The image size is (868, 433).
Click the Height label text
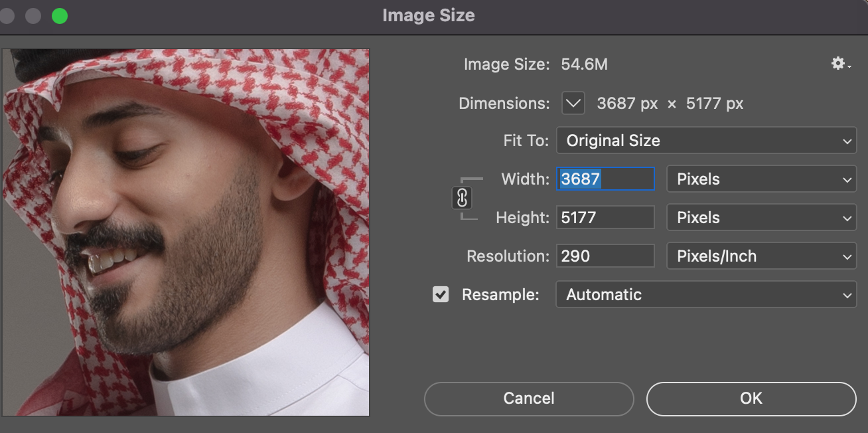(x=522, y=218)
